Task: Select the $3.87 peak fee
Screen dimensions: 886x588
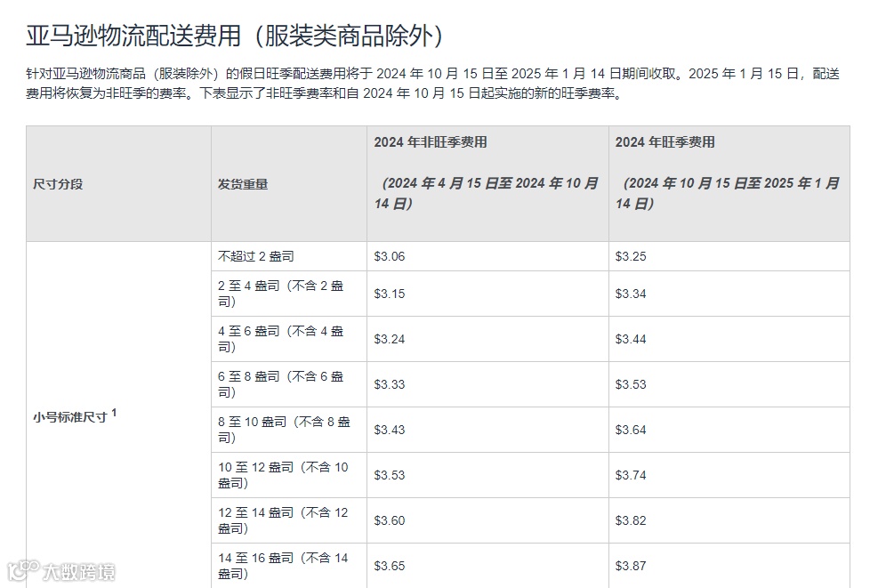Action: (631, 566)
